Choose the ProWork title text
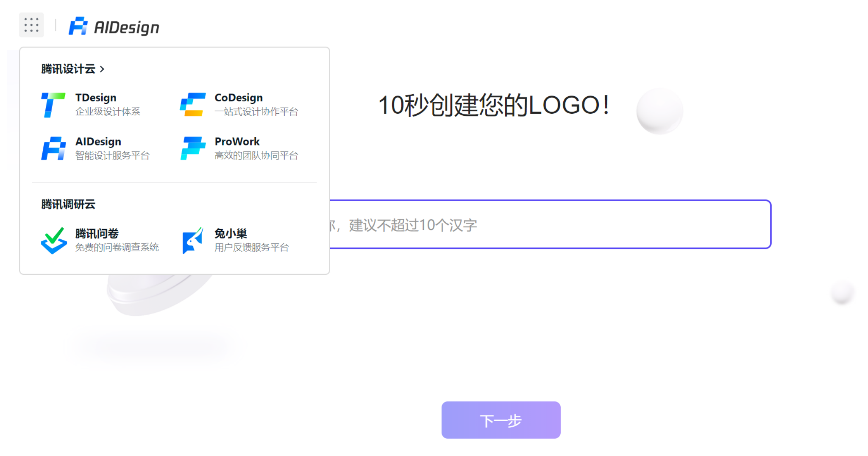The height and width of the screenshot is (456, 868). tap(237, 141)
